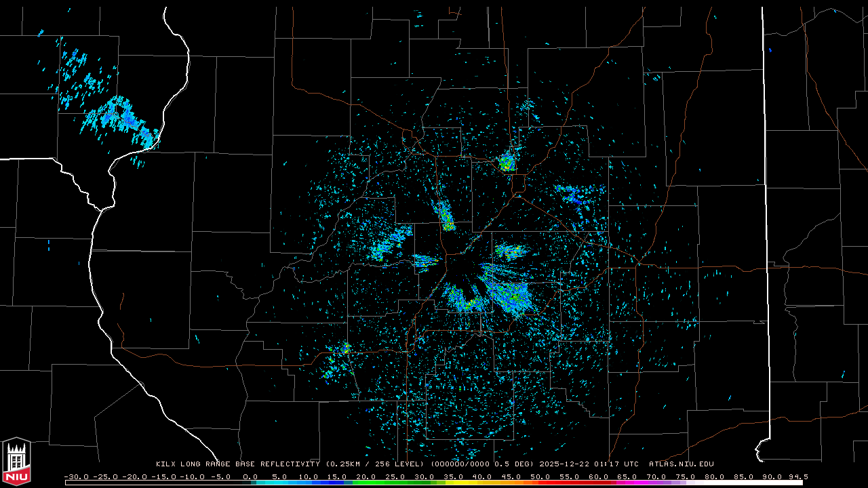This screenshot has height=488, width=868.
Task: Click the NIU castle logo
Action: pos(16,462)
